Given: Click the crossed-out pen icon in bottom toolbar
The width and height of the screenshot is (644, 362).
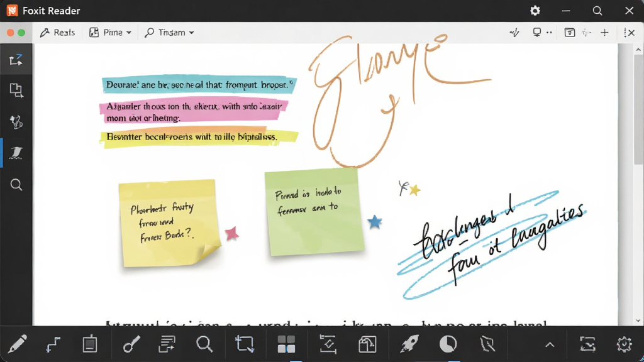Looking at the screenshot, I should (x=487, y=344).
